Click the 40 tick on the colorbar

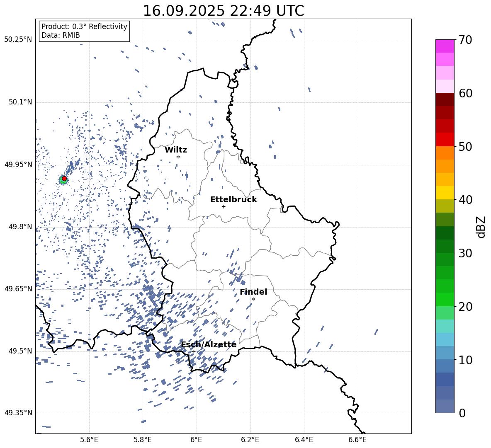465,200
